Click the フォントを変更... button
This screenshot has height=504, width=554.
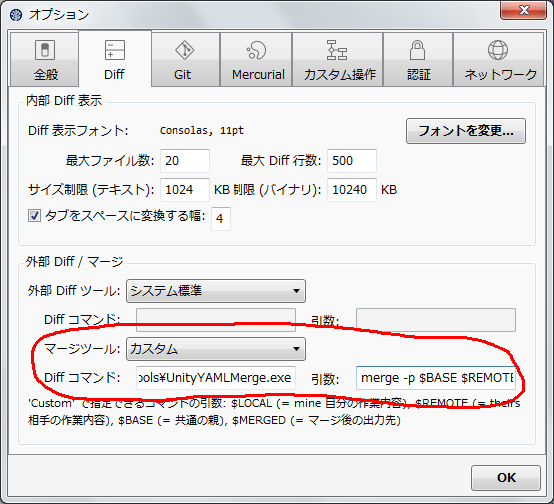tap(466, 131)
